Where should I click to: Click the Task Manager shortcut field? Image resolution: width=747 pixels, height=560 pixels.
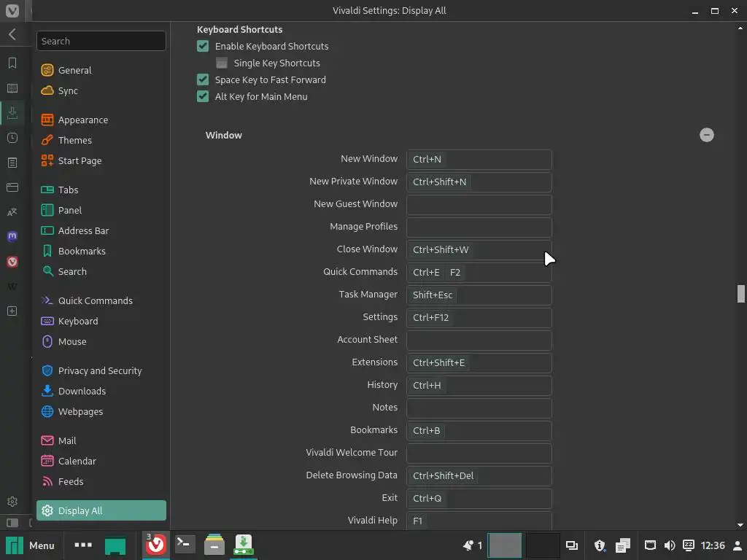point(479,295)
